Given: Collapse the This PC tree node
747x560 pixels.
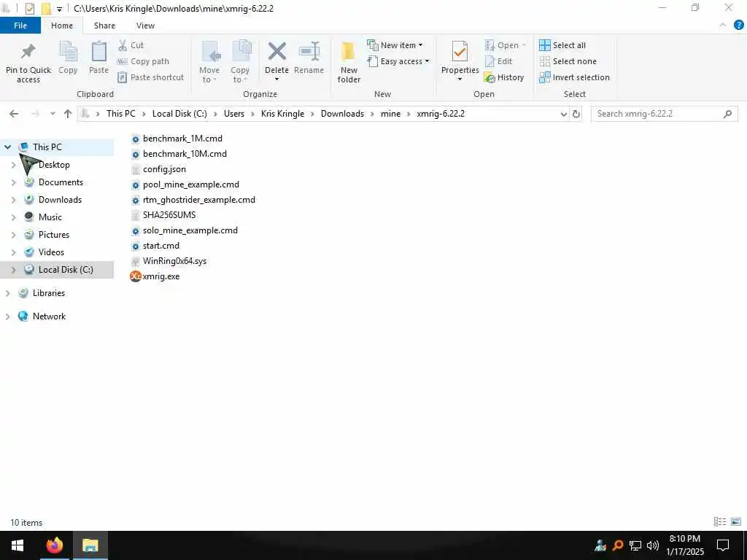Looking at the screenshot, I should point(7,147).
